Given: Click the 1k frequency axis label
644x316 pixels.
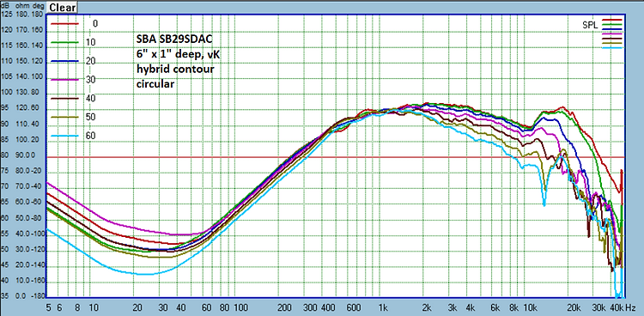Looking at the screenshot, I should (383, 307).
